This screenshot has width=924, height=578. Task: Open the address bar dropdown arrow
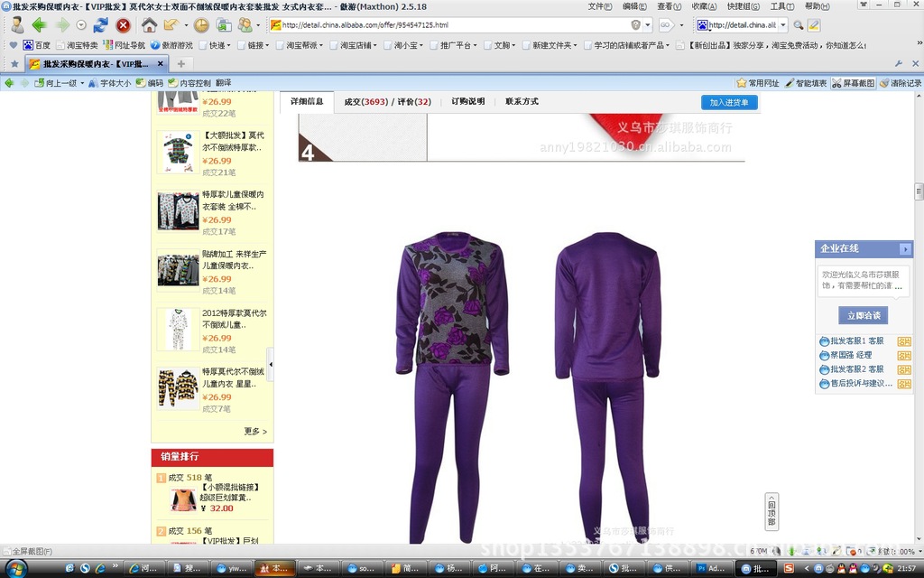[x=648, y=24]
